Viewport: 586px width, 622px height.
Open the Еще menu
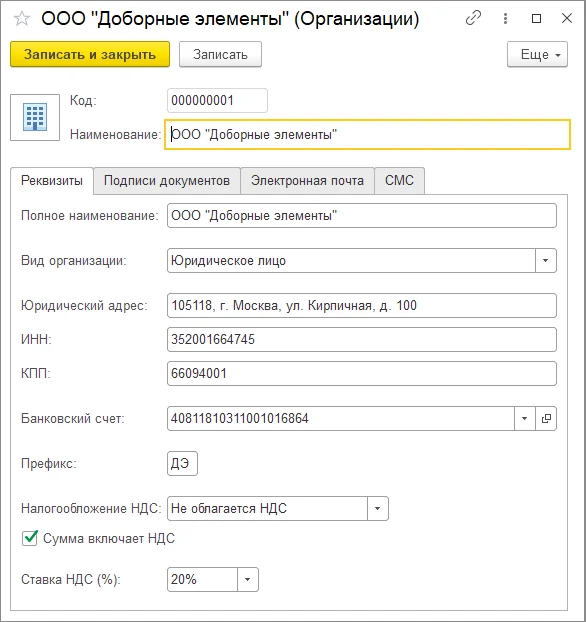[x=537, y=54]
